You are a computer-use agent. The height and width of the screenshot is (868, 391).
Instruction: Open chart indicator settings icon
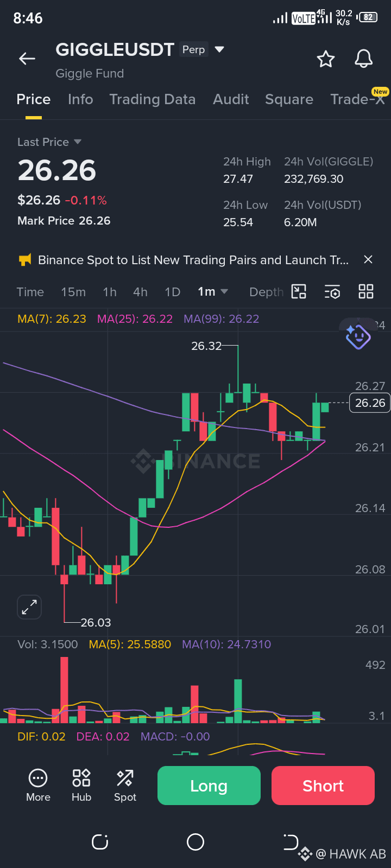point(332,292)
